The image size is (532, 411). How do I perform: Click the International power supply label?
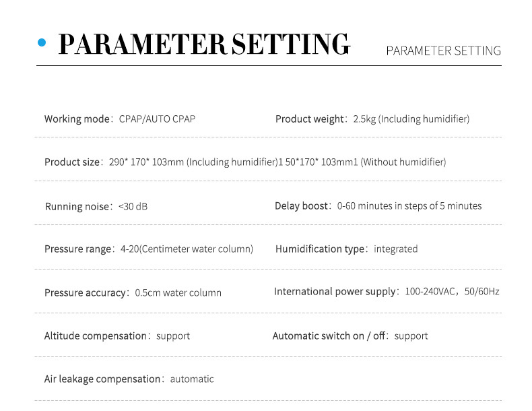(x=335, y=292)
